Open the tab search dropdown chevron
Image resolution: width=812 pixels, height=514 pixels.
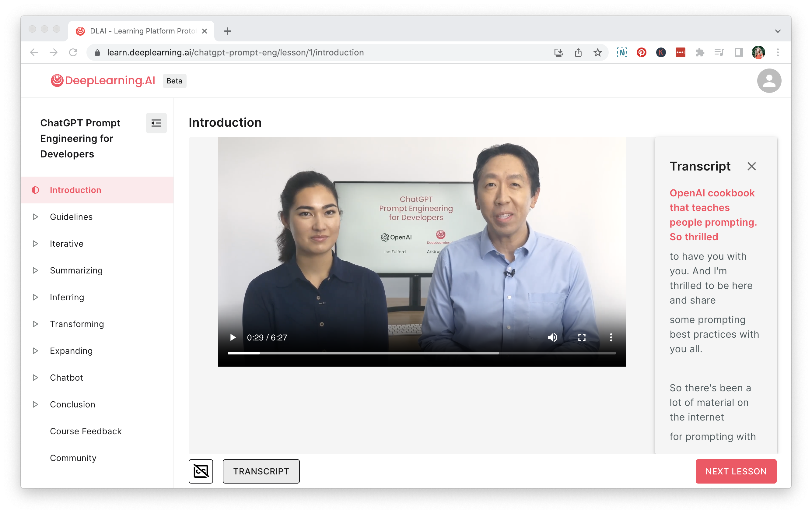point(778,31)
